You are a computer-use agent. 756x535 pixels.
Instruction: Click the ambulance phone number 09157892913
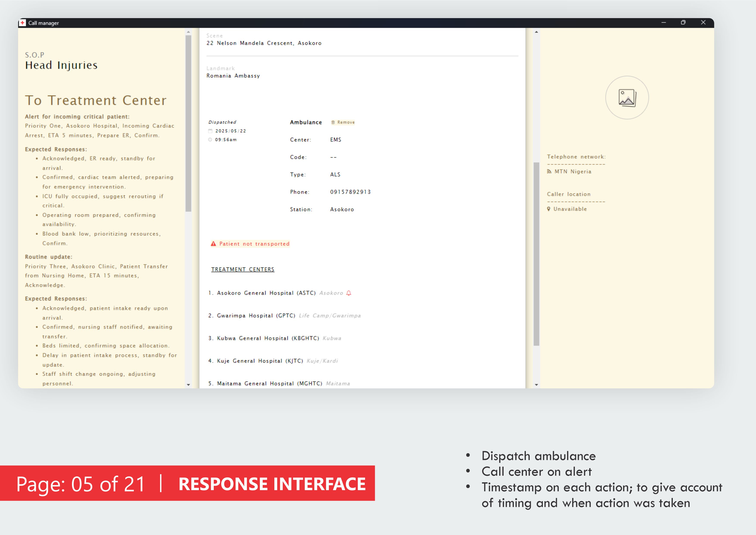[x=350, y=192]
